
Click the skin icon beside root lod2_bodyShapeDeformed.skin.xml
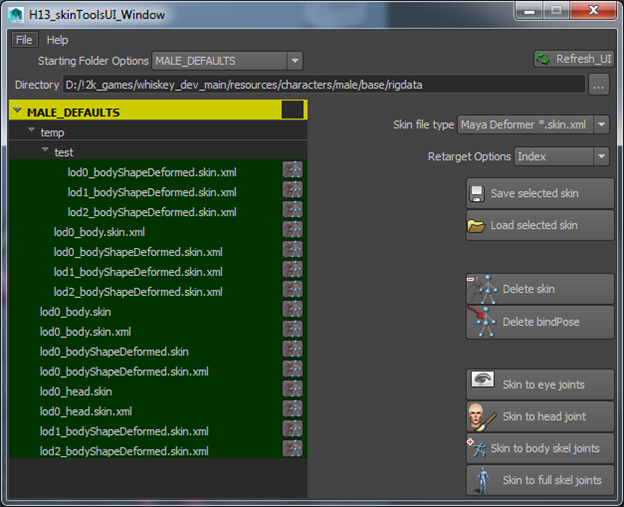tap(292, 448)
